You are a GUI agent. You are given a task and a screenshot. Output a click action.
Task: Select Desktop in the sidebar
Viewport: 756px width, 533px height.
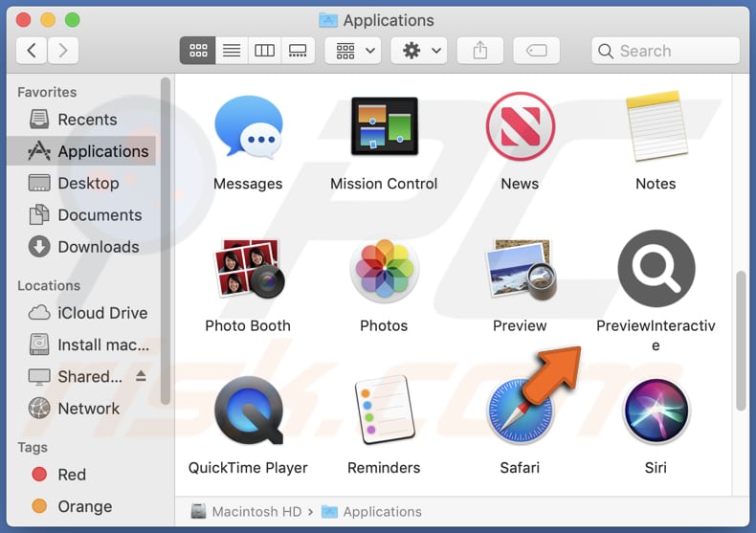82,183
